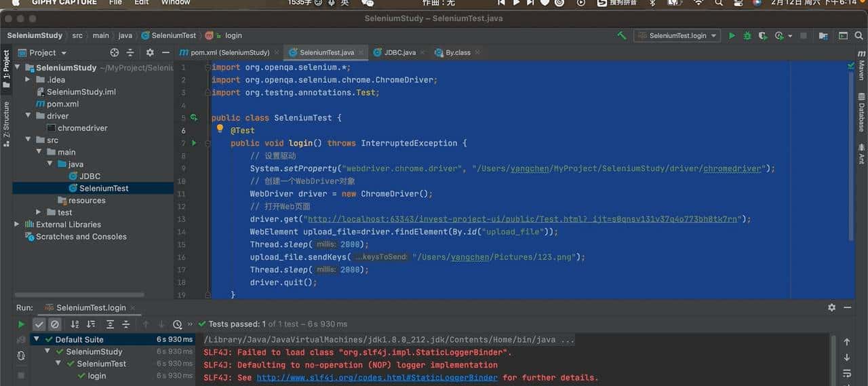Open Run panel gear settings
Viewport: 868px width, 386px height.
[x=831, y=307]
